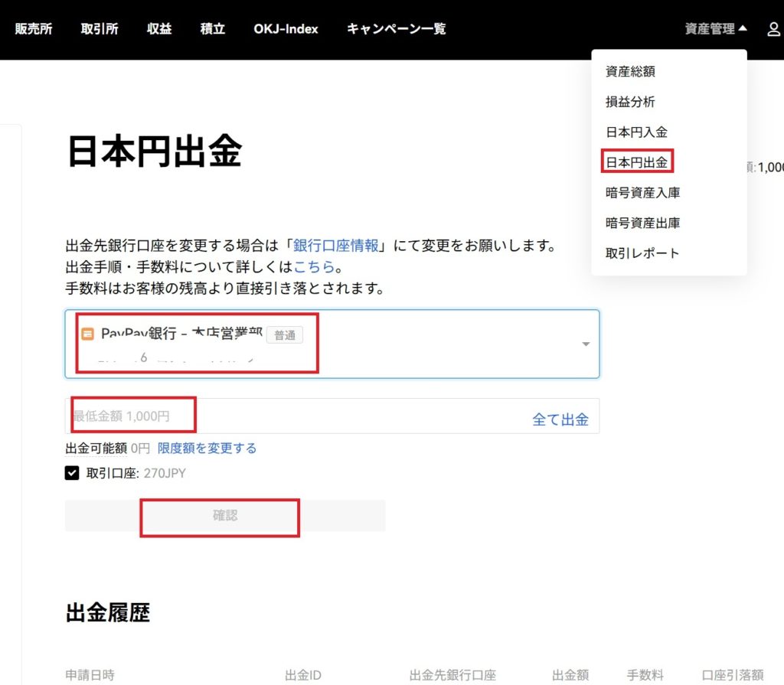Screen dimensions: 784x685
Task: Collapse the 資産管理 menu
Action: coord(716,29)
